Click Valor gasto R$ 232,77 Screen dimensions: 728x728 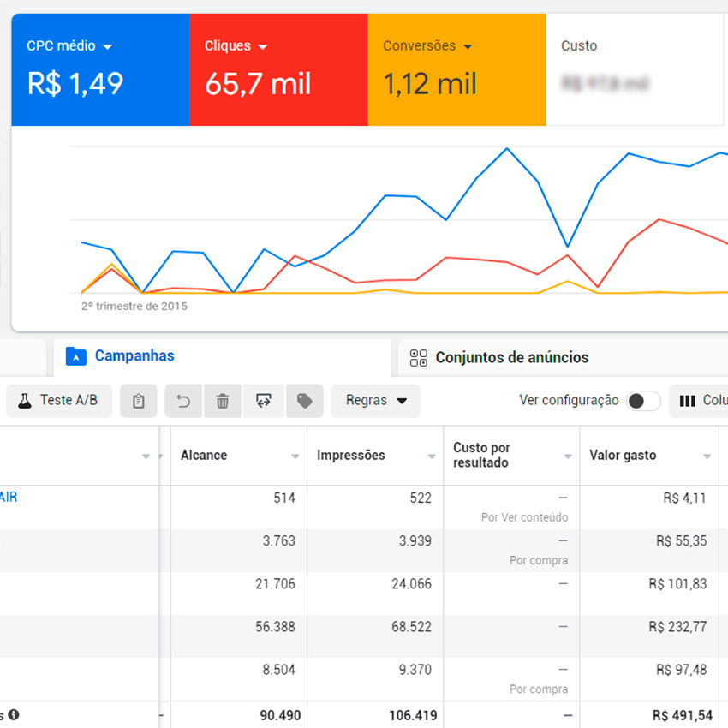coord(677,627)
